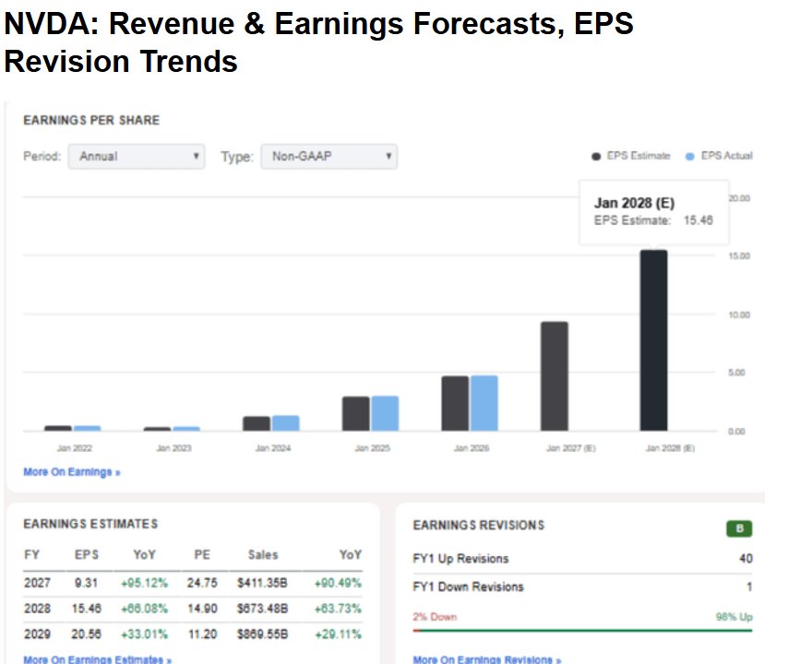Click the $673.48B sales figure
812x664 pixels.
pyautogui.click(x=262, y=609)
